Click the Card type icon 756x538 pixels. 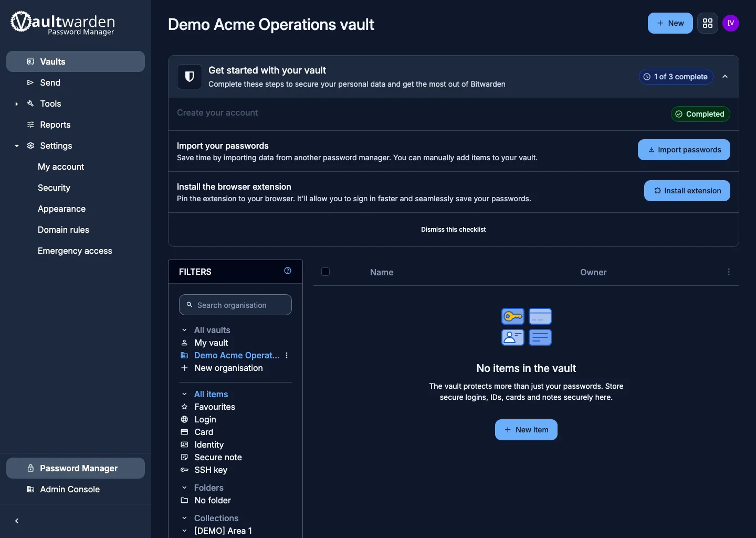coord(184,432)
